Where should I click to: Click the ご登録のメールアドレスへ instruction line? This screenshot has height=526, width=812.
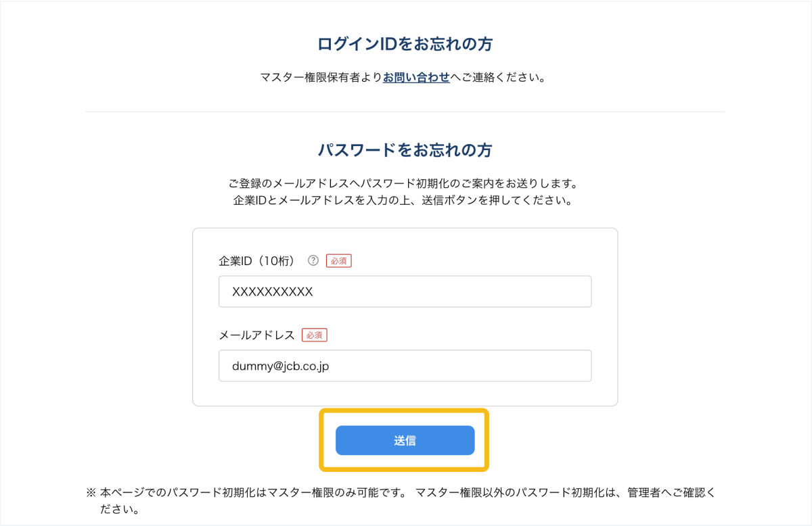click(x=405, y=184)
